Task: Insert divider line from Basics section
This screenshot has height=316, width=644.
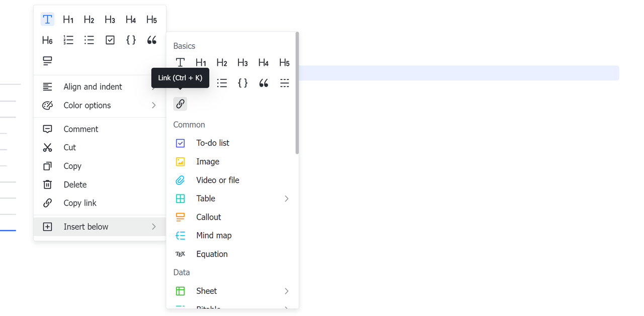Action: pos(284,83)
